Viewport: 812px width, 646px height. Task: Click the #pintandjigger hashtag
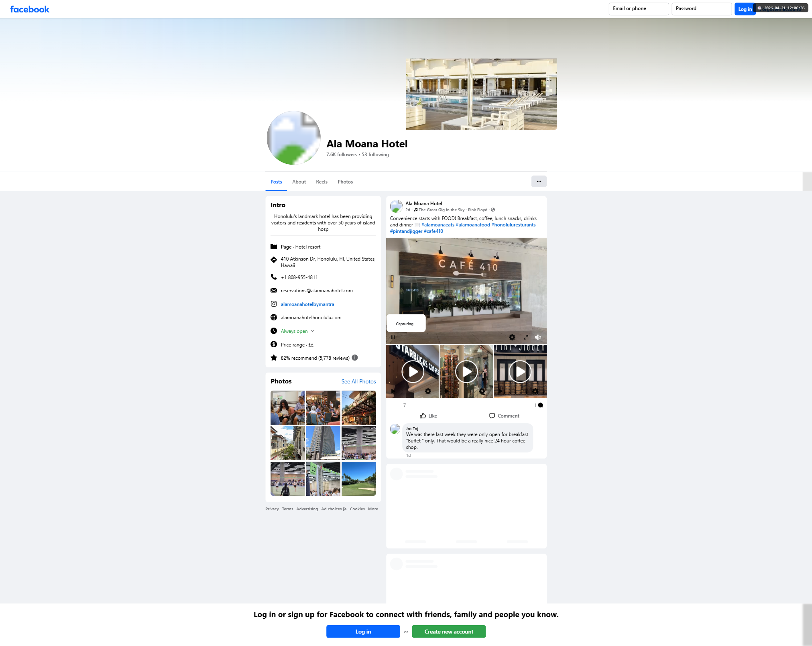[406, 231]
